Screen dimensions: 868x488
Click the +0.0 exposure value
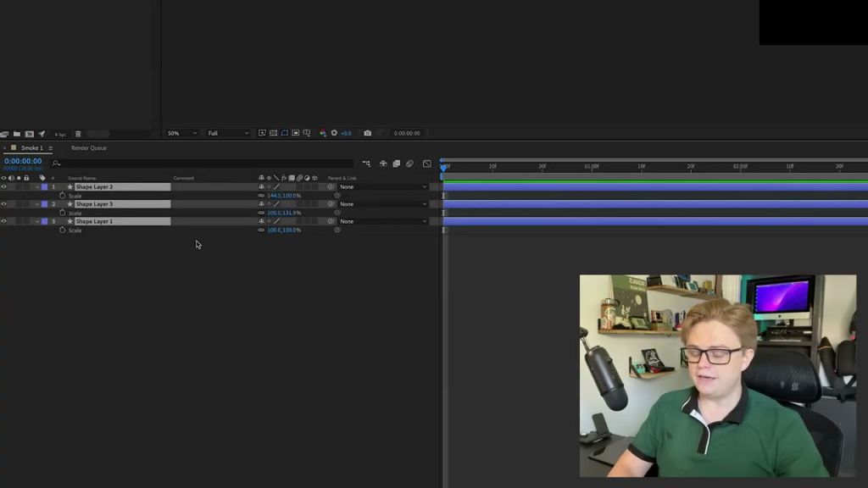pos(346,133)
